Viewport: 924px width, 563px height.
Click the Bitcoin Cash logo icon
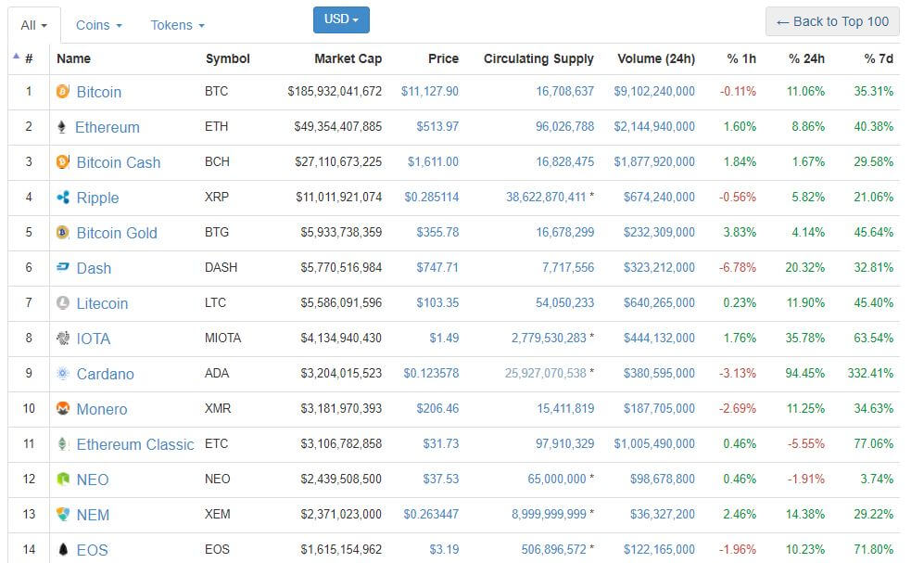coord(62,161)
